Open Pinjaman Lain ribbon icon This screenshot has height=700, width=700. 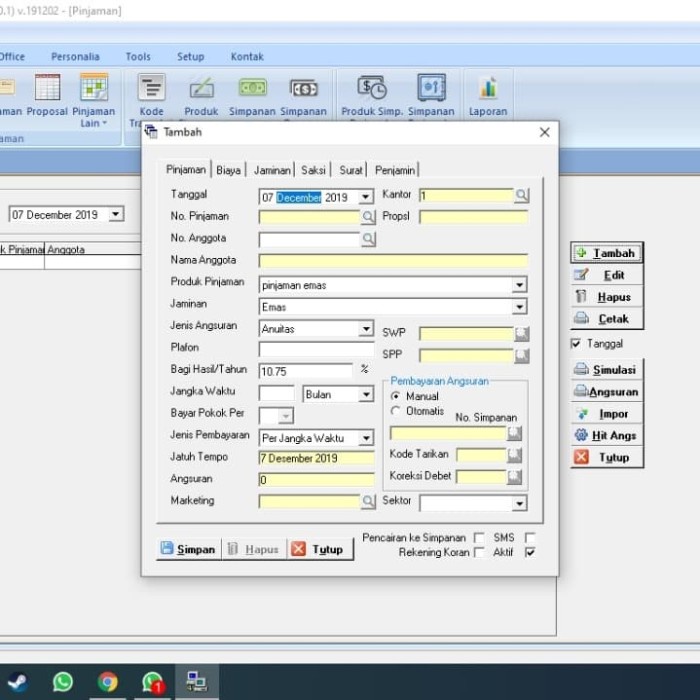click(x=94, y=87)
